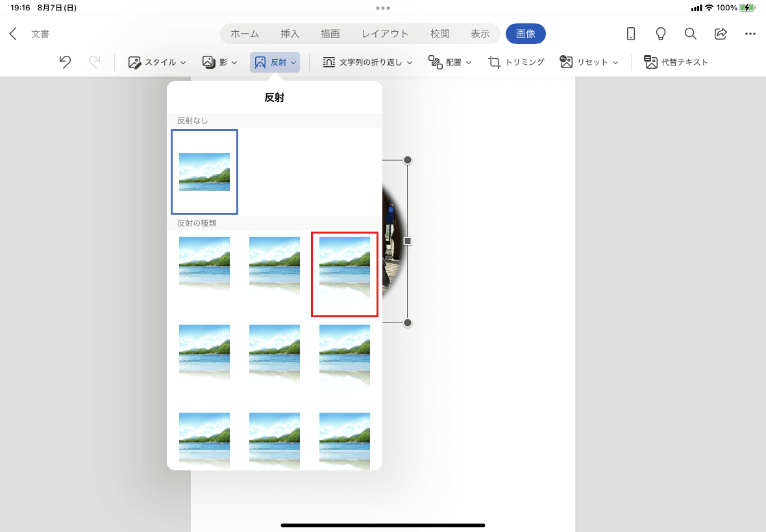Select the 反射なし no-reflection thumbnail
The width and height of the screenshot is (766, 532).
[x=204, y=172]
